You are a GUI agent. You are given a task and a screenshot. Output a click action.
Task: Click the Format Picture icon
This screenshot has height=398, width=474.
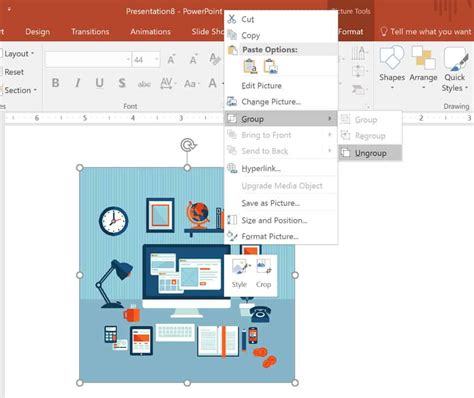232,236
